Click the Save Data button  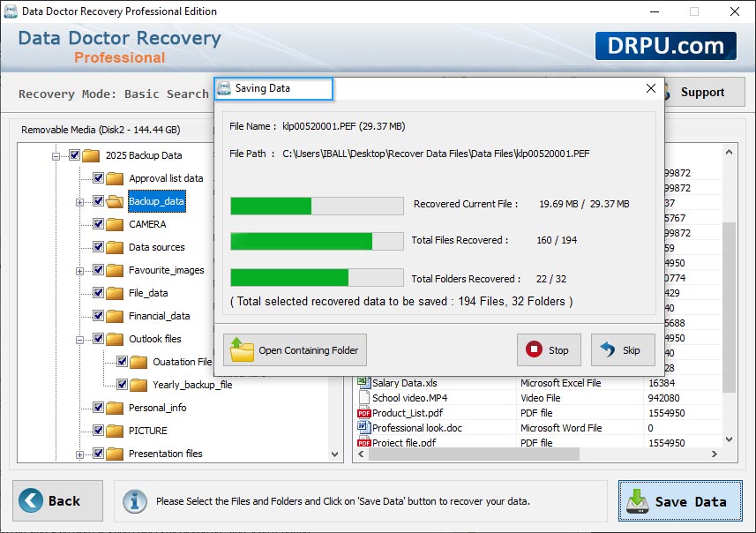(x=680, y=501)
